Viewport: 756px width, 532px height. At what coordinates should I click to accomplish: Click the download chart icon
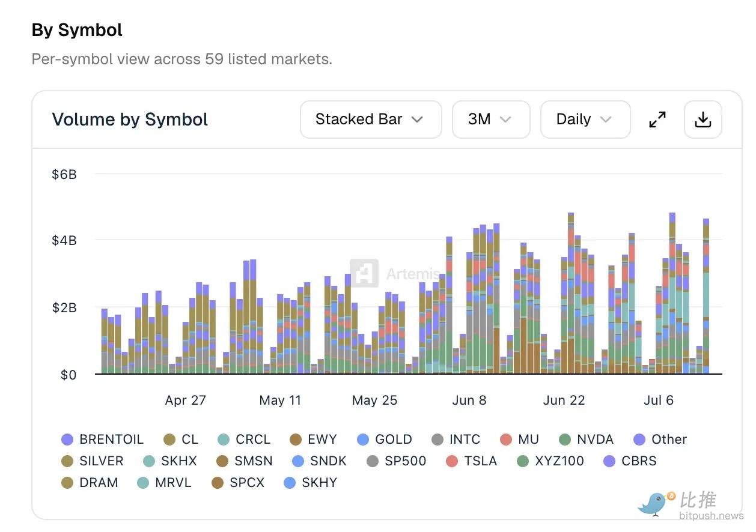click(703, 119)
